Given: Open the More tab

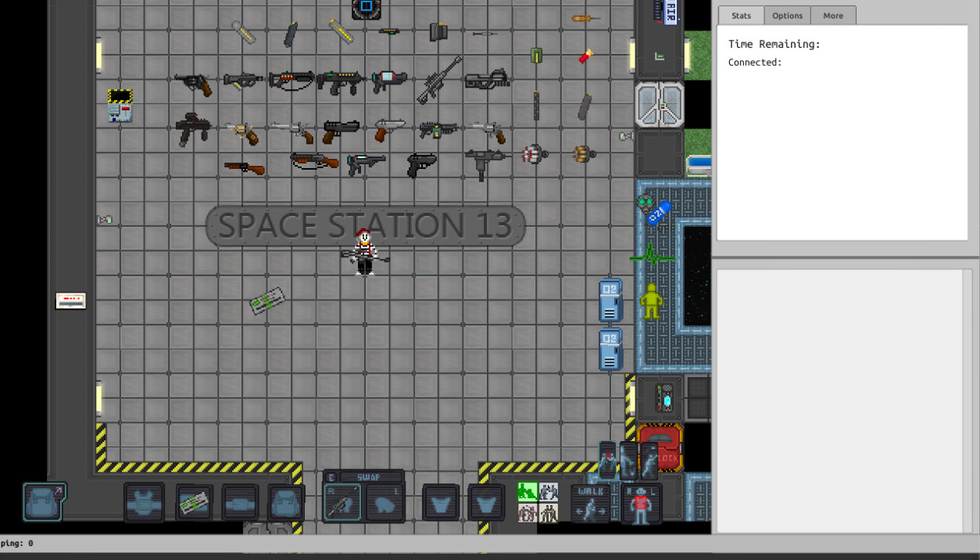Looking at the screenshot, I should (x=833, y=15).
